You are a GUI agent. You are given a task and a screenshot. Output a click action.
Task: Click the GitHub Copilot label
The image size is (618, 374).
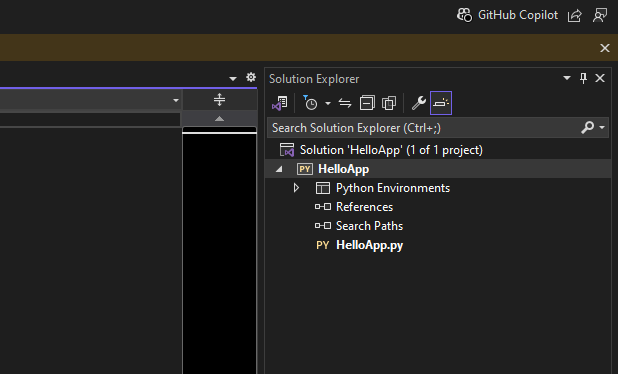pyautogui.click(x=518, y=15)
